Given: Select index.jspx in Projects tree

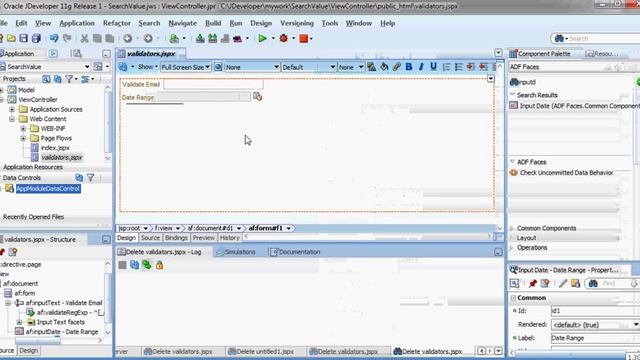Looking at the screenshot, I should pyautogui.click(x=55, y=148).
